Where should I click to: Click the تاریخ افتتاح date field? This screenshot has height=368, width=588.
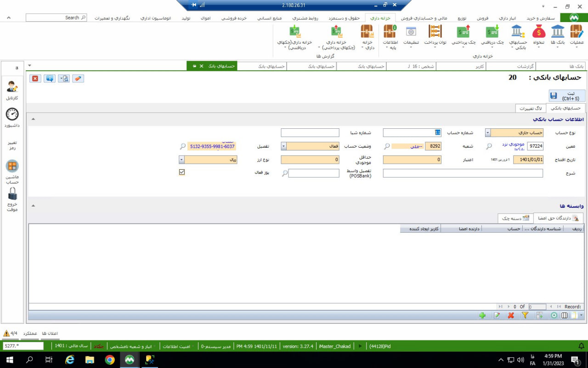pos(528,160)
